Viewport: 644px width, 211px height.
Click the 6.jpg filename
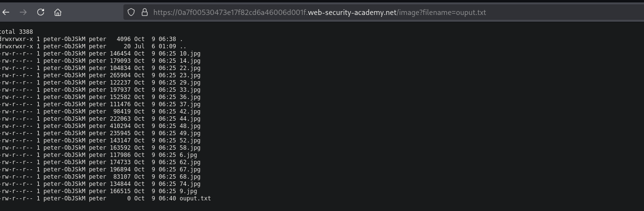point(188,155)
